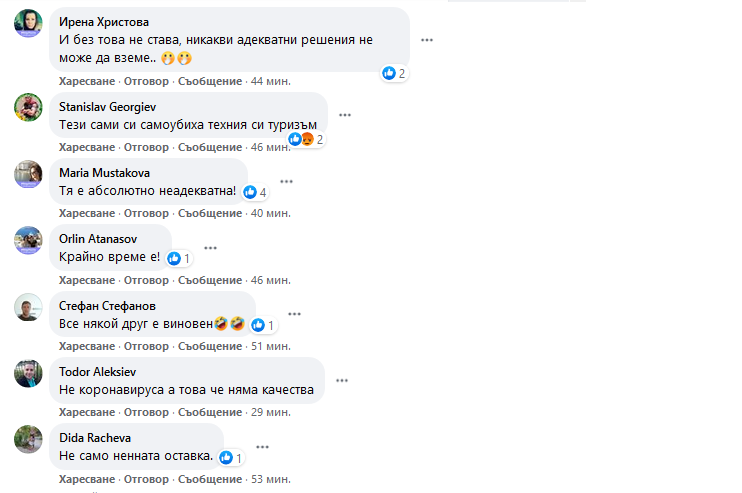Open Ирена Христова's avatar thumbnail
Image resolution: width=742 pixels, height=493 pixels.
tap(28, 23)
